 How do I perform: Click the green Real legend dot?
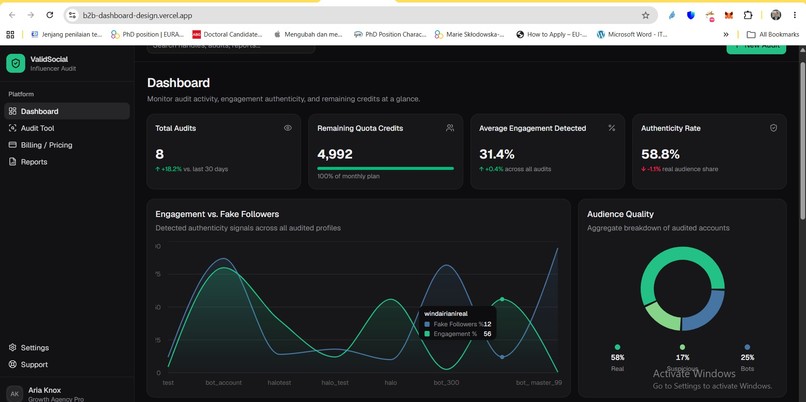point(617,347)
